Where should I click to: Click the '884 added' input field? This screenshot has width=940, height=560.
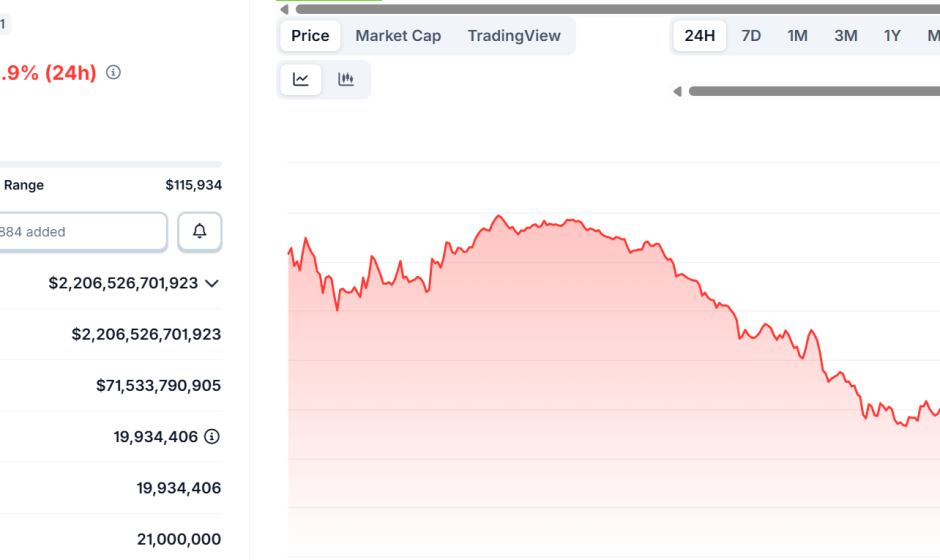(80, 232)
